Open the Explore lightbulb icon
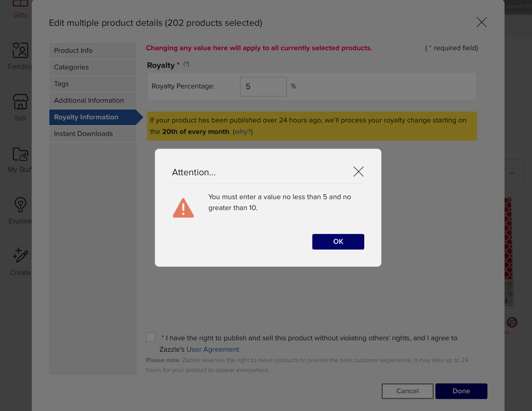Viewport: 532px width, 411px height. pyautogui.click(x=20, y=204)
